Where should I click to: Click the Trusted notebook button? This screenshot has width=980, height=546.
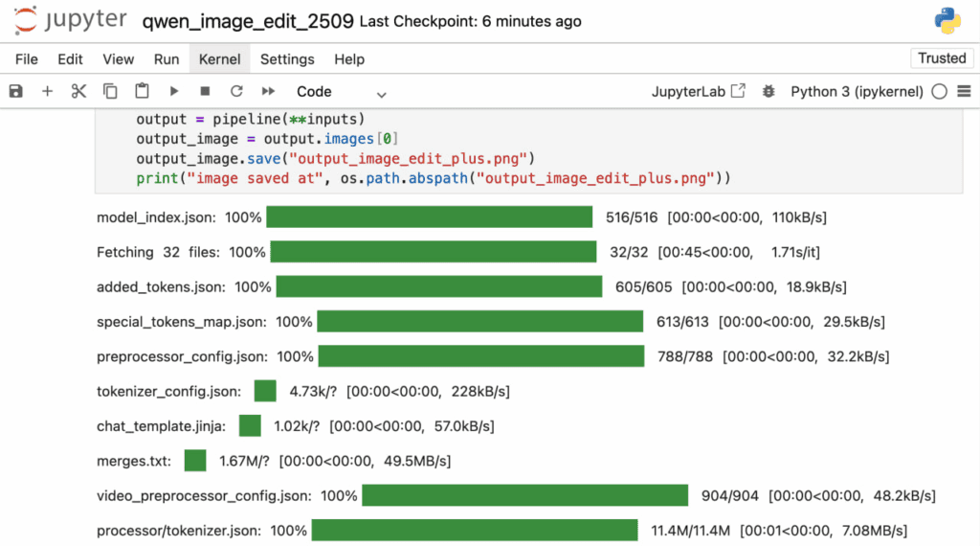[x=942, y=58]
